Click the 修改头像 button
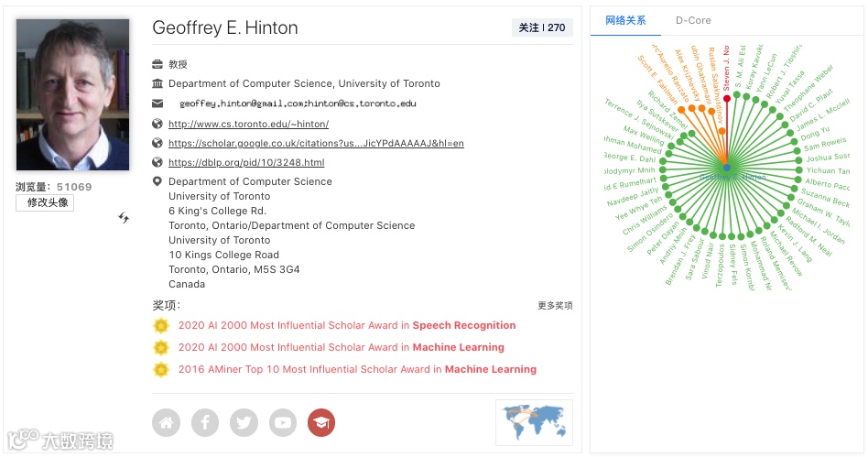The image size is (868, 457). coord(45,202)
